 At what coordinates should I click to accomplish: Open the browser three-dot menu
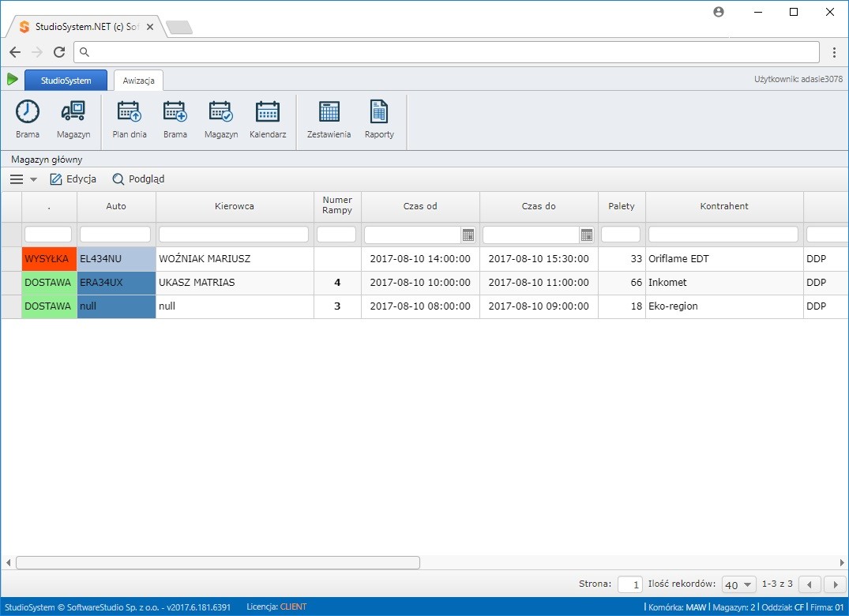click(x=834, y=52)
